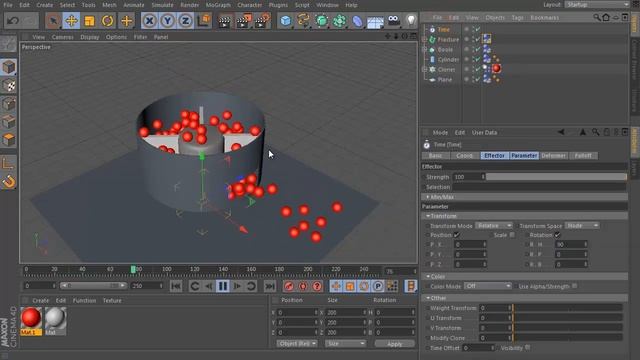Open the Layout Startup dropdown

click(x=598, y=4)
